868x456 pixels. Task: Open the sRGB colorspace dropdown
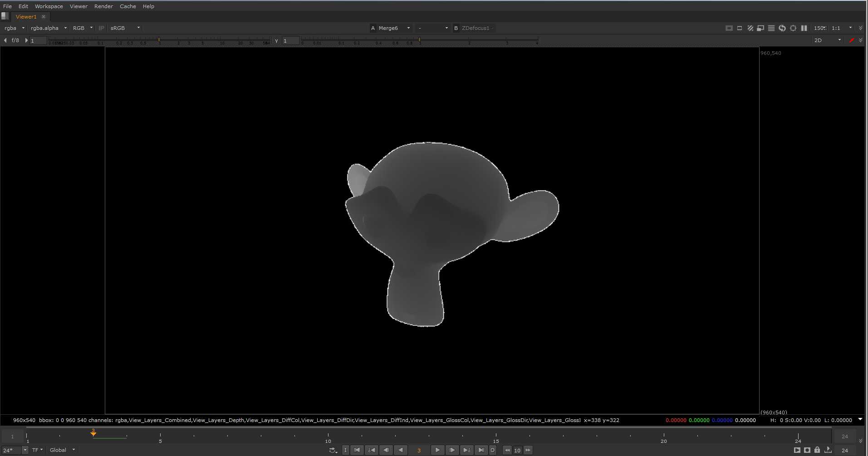125,28
